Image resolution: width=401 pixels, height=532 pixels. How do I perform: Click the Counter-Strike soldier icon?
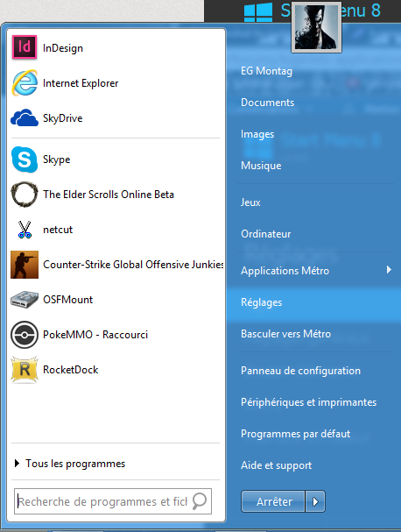pos(25,265)
